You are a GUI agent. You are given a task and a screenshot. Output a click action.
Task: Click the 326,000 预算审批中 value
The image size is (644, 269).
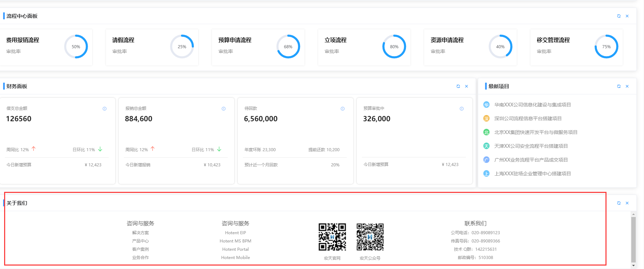click(x=377, y=119)
